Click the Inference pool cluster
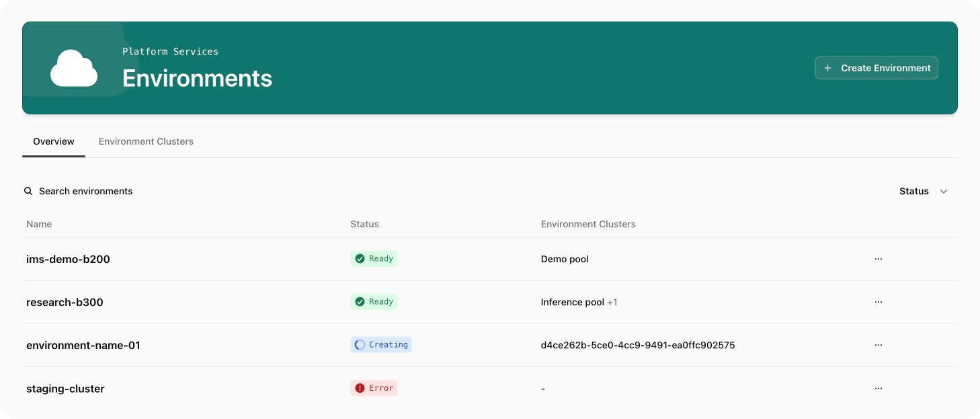The height and width of the screenshot is (419, 980). [573, 302]
